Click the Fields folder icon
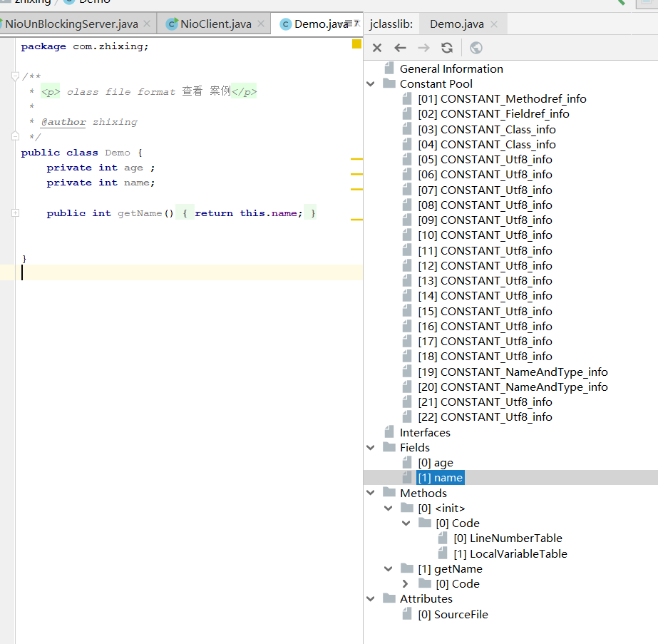Viewport: 658px width, 644px height. 389,447
